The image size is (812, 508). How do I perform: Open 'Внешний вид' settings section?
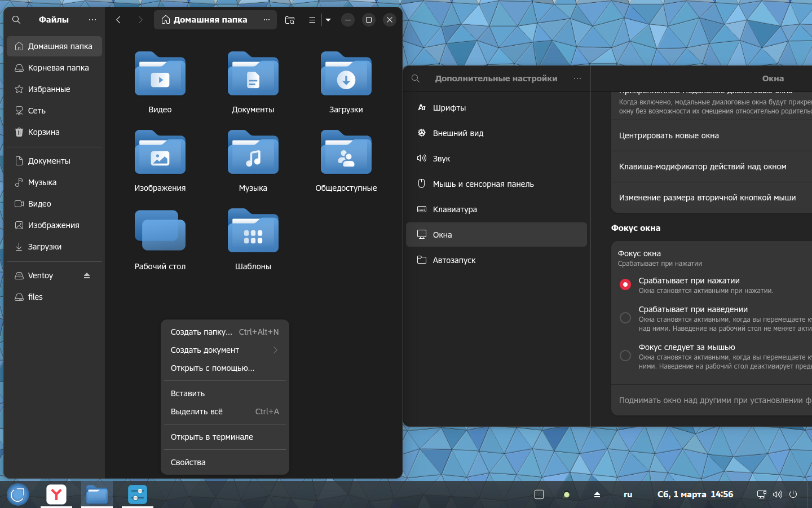[458, 133]
